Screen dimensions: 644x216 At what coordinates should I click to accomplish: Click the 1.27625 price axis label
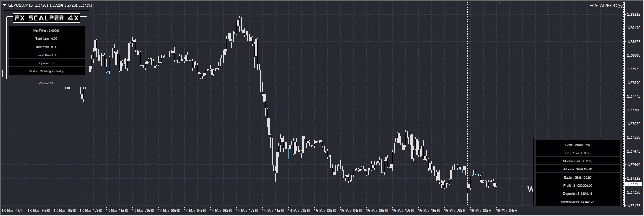(x=634, y=124)
